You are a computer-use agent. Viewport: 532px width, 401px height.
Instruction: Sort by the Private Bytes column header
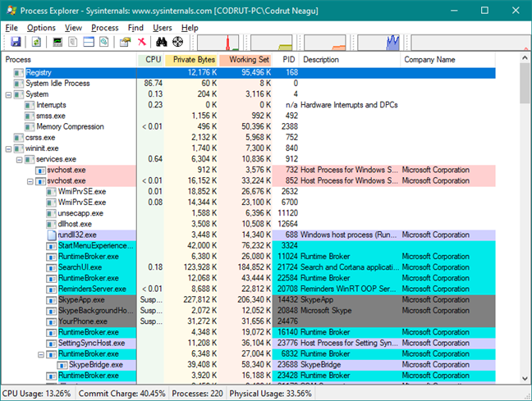coord(191,60)
